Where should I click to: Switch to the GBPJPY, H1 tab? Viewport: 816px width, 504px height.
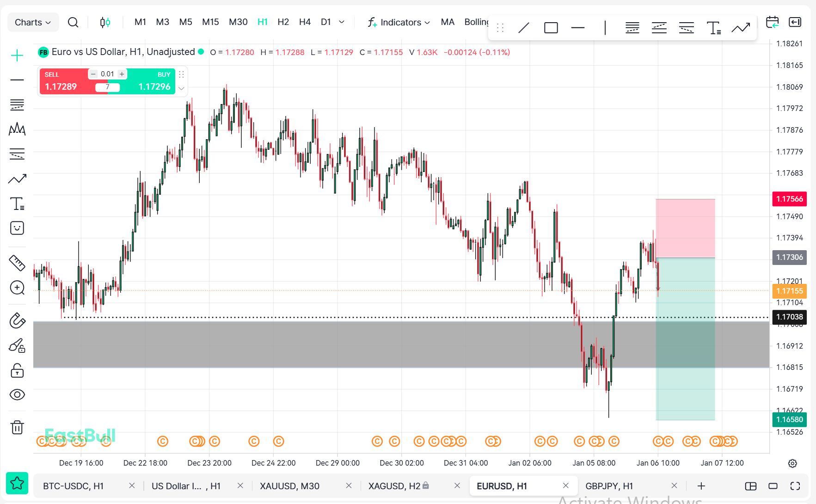609,486
